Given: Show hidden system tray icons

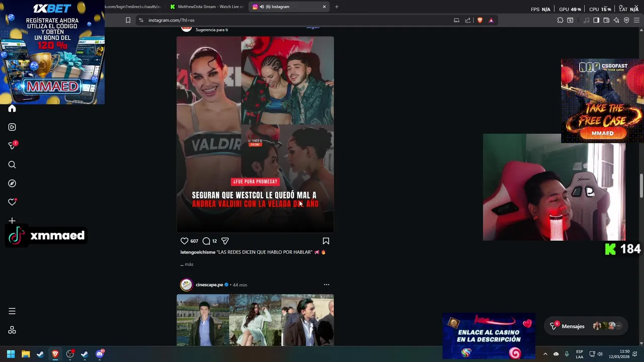Looking at the screenshot, I should click(x=545, y=354).
